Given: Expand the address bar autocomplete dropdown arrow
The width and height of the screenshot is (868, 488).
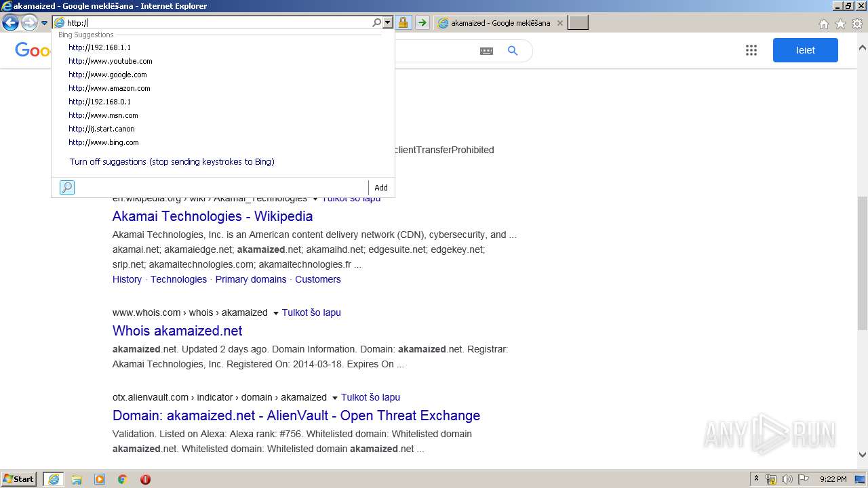Looking at the screenshot, I should [388, 23].
